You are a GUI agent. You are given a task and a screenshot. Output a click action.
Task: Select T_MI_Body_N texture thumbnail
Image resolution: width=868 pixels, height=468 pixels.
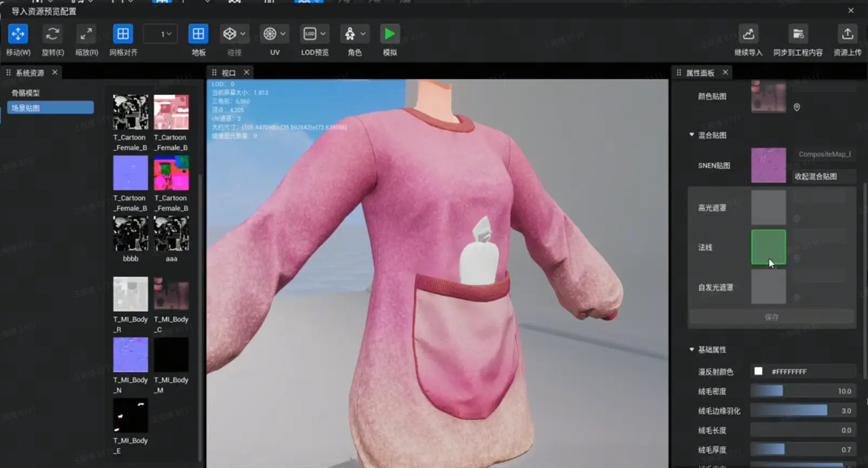(130, 355)
